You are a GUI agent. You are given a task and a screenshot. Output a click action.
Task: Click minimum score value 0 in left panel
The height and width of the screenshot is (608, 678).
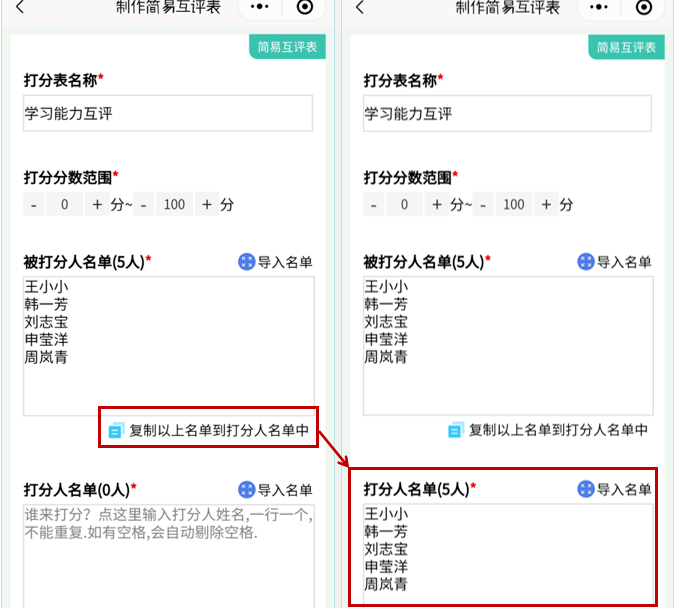[64, 204]
